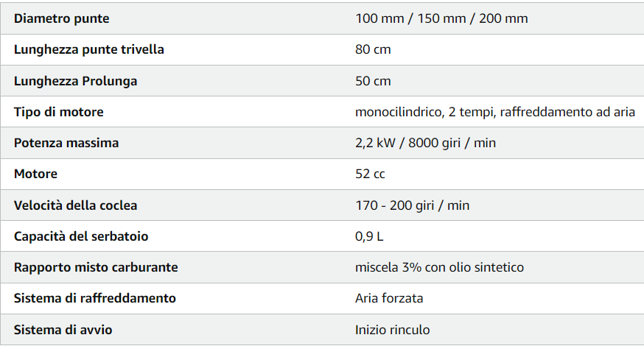Click the "Velocità della coclea" label
The height and width of the screenshot is (346, 644).
tap(76, 205)
